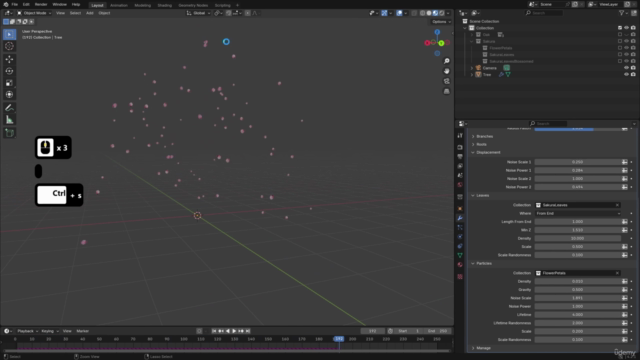Select the Annotate tool
The width and height of the screenshot is (640, 360).
[9, 108]
